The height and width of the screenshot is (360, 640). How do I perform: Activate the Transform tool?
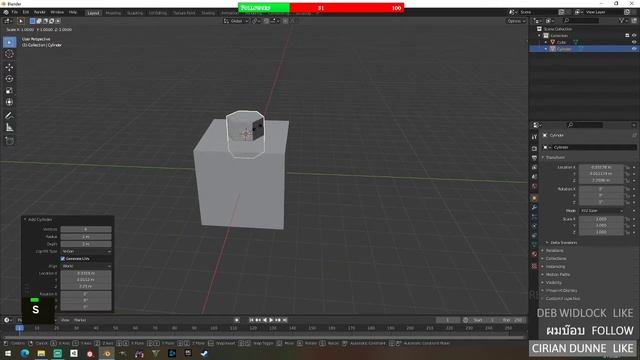9,102
